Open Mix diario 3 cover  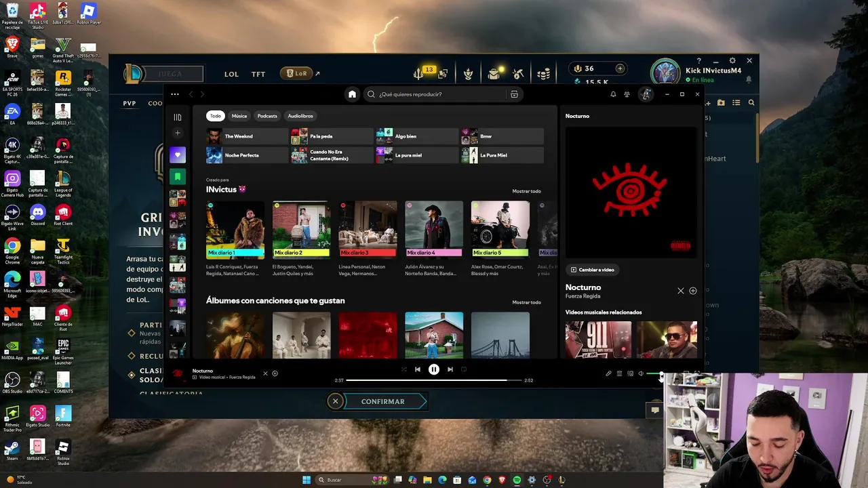pyautogui.click(x=368, y=230)
